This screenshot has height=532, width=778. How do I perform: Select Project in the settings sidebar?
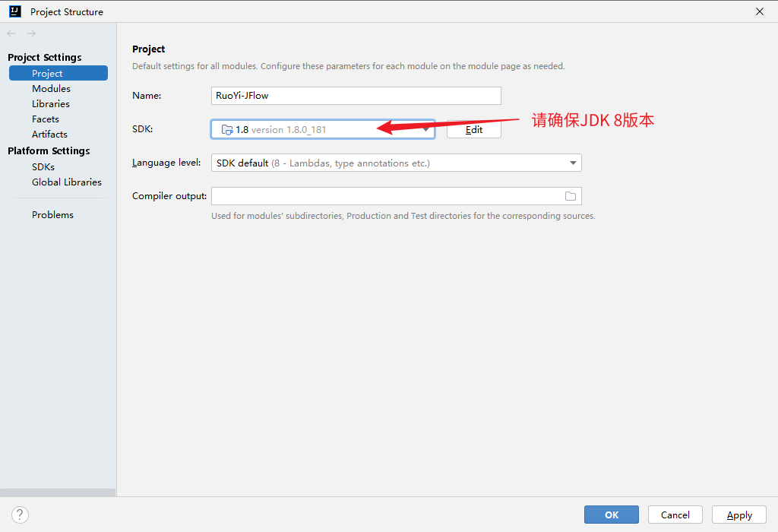click(x=47, y=74)
